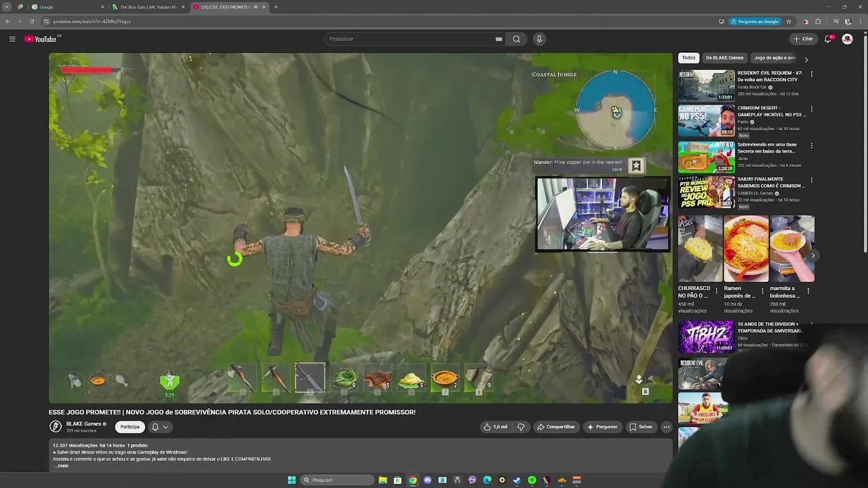Click the Perguntar button
The height and width of the screenshot is (488, 868).
click(602, 427)
